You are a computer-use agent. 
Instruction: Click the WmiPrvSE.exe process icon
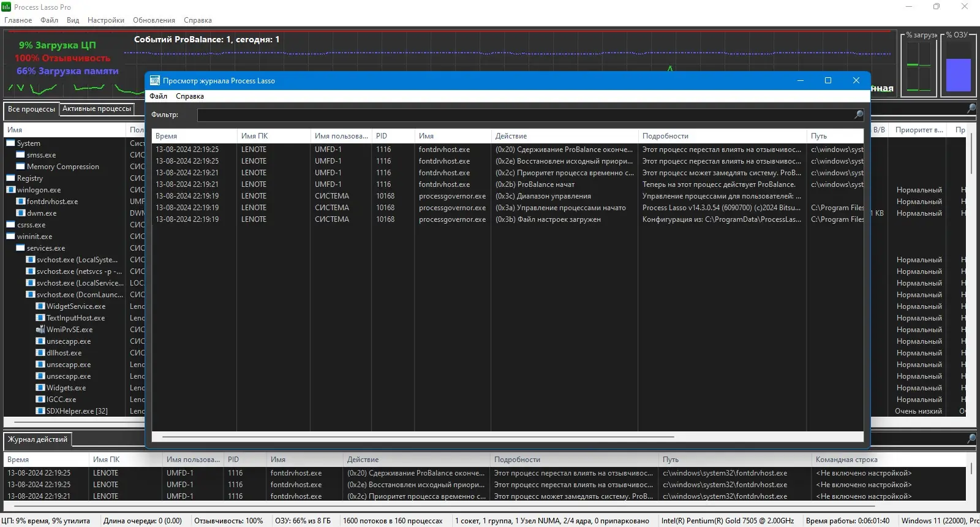(x=40, y=330)
